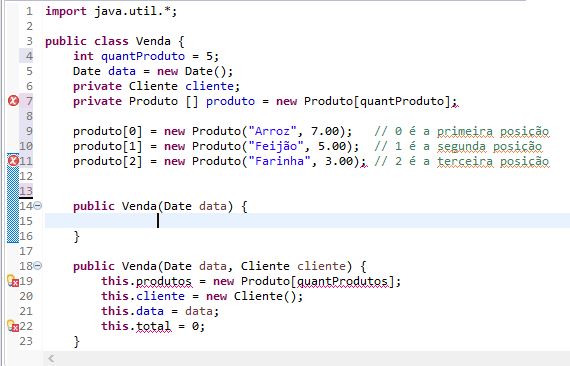Screen dimensions: 570x366
Task: Collapse the constructor fold at line 18
Action: (38, 266)
